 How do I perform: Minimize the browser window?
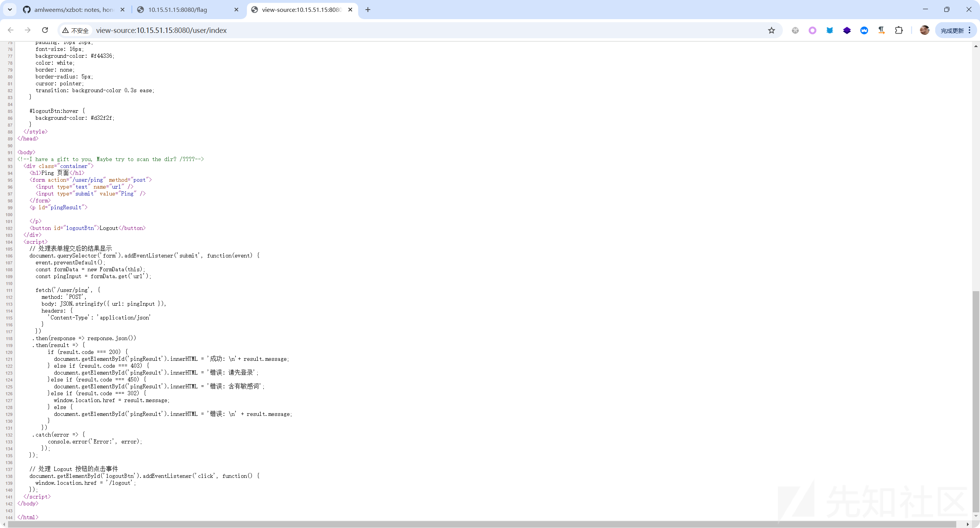click(925, 10)
